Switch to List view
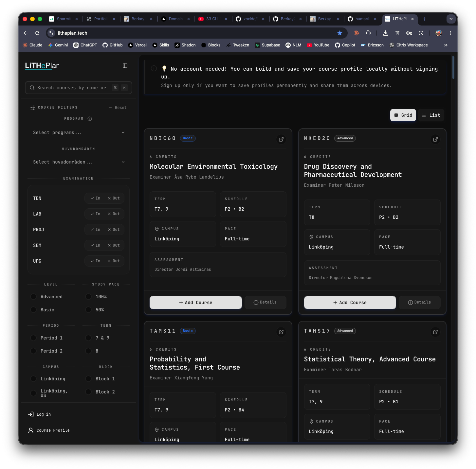Image resolution: width=476 pixels, height=469 pixels. [431, 115]
